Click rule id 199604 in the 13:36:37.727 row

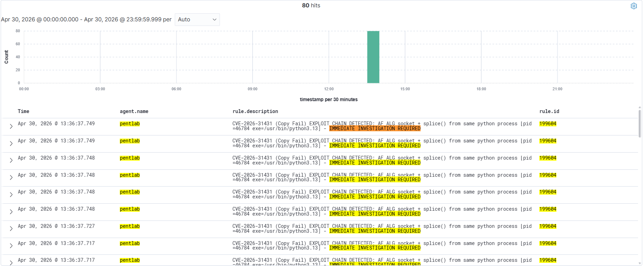[x=548, y=226]
